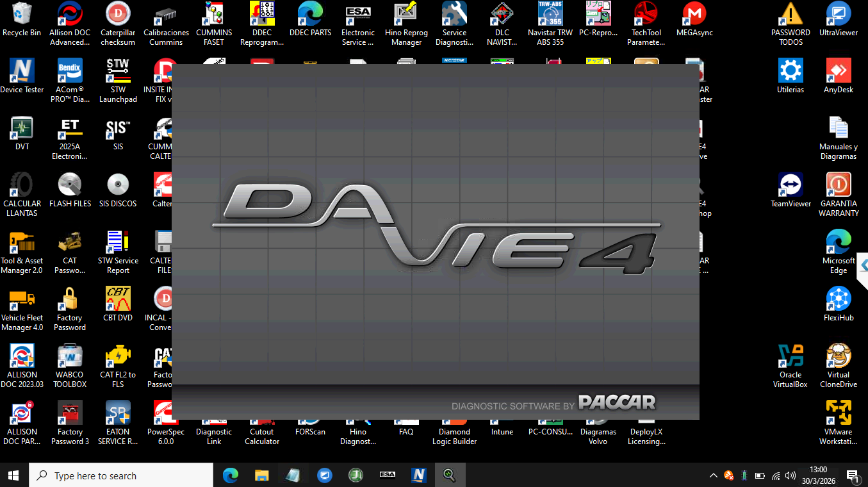Launch Service Diagnostic shortcut
The width and height of the screenshot is (868, 487).
(454, 24)
